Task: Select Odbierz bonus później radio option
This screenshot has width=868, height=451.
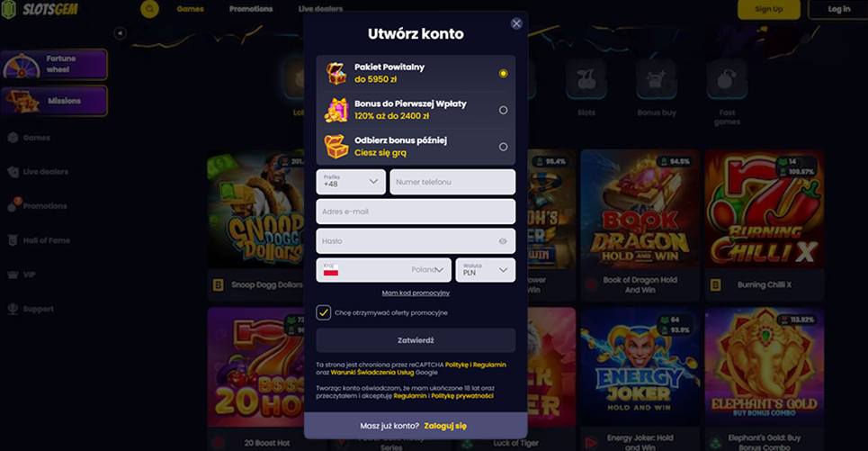Action: pos(503,147)
